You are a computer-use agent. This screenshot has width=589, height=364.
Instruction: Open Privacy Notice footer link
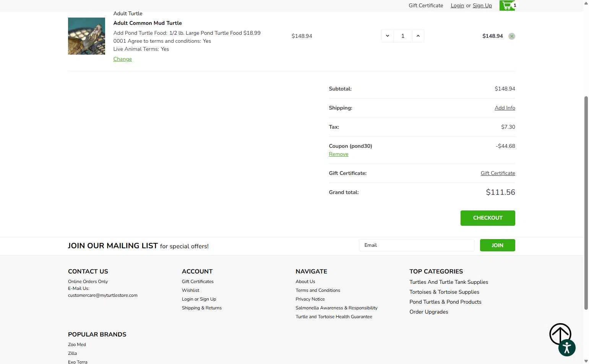[310, 299]
